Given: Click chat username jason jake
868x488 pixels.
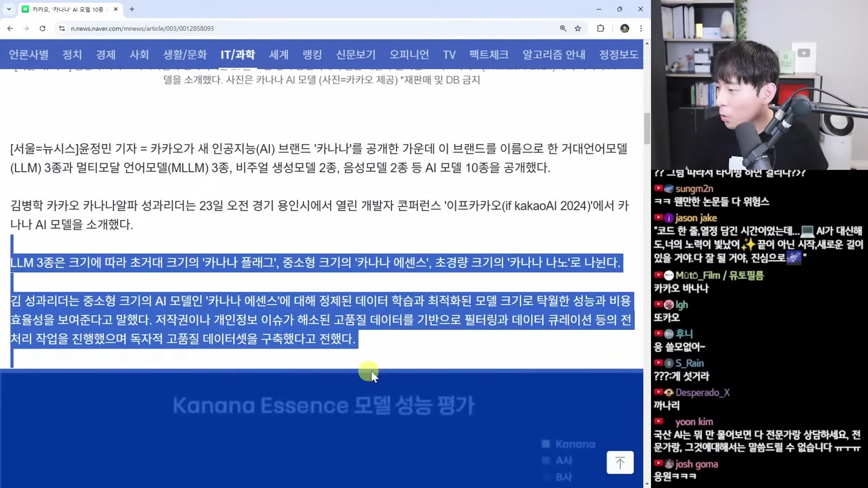Looking at the screenshot, I should pos(696,218).
